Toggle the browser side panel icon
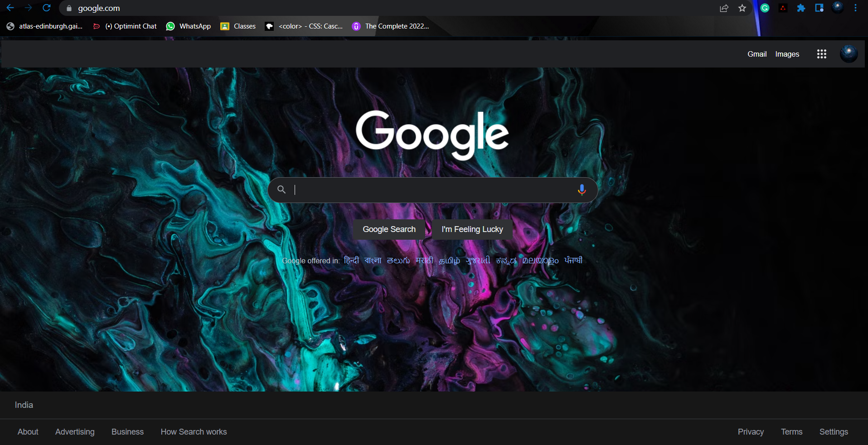Image resolution: width=868 pixels, height=445 pixels. click(x=819, y=8)
